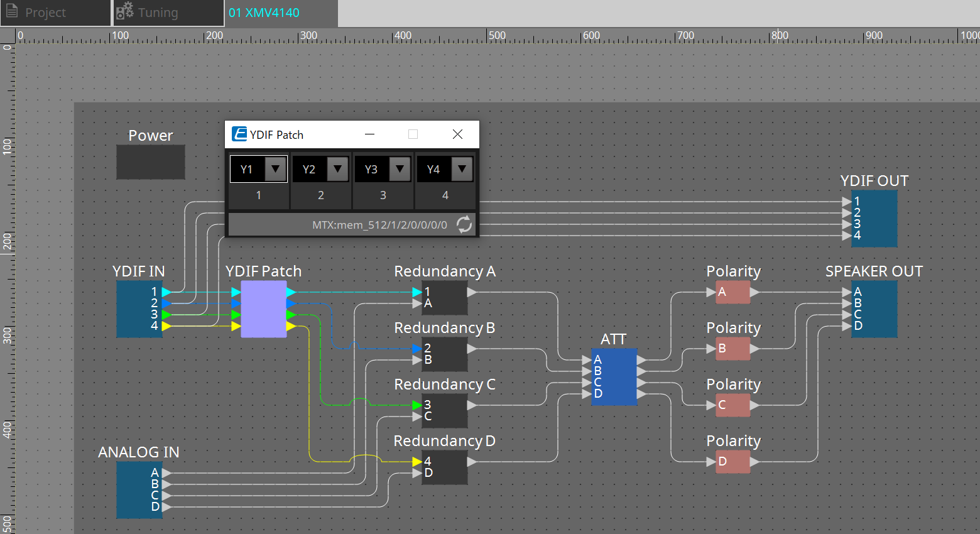Close the YDIF Patch window
The width and height of the screenshot is (980, 534).
(x=457, y=134)
